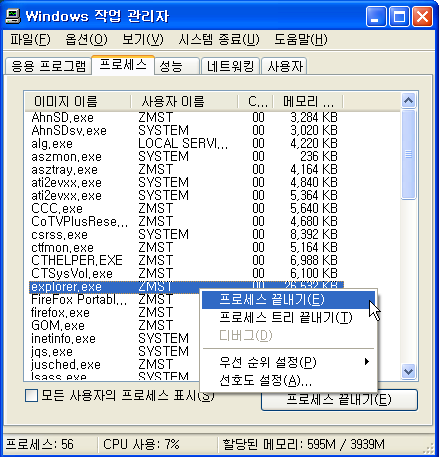Select the jusched.exe process
Viewport: 439px width, 457px height.
114,365
